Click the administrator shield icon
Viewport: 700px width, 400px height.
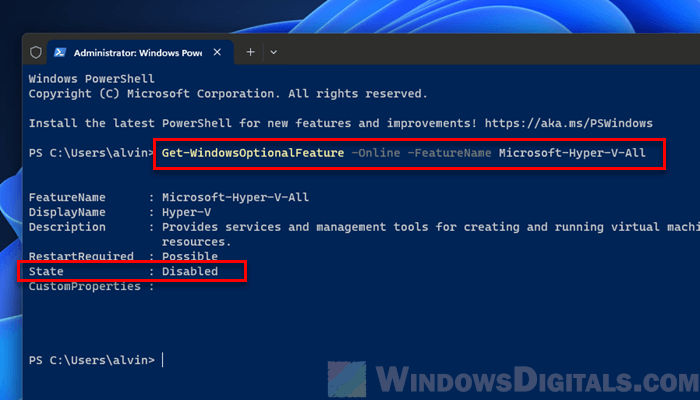point(36,52)
